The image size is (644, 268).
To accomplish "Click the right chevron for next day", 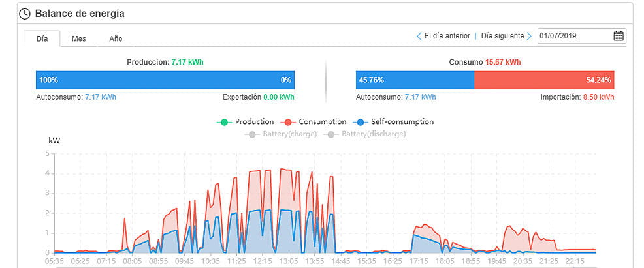I will (529, 37).
